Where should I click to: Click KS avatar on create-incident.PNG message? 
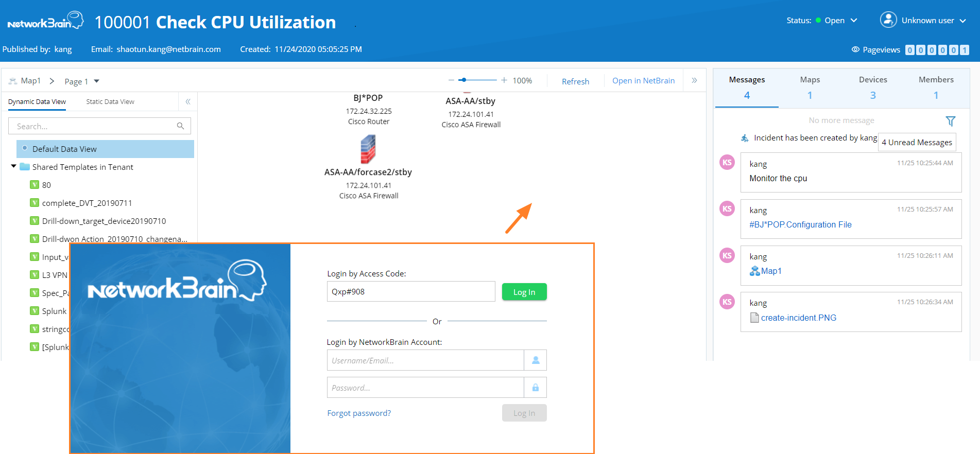[727, 302]
